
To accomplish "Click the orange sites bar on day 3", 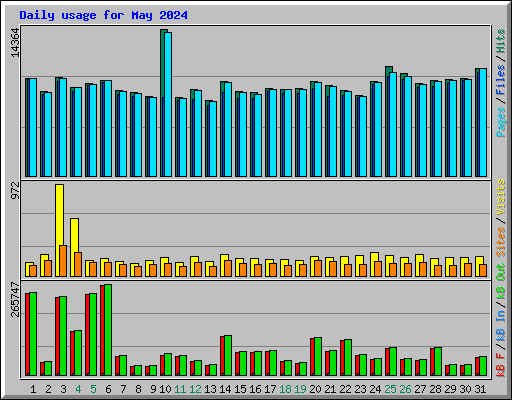I will [x=63, y=261].
